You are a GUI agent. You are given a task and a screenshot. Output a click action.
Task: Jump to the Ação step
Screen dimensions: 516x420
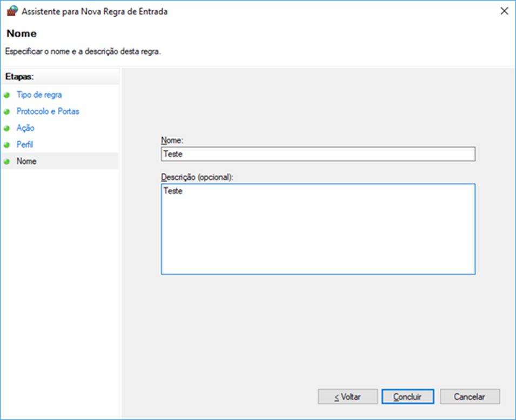click(25, 128)
